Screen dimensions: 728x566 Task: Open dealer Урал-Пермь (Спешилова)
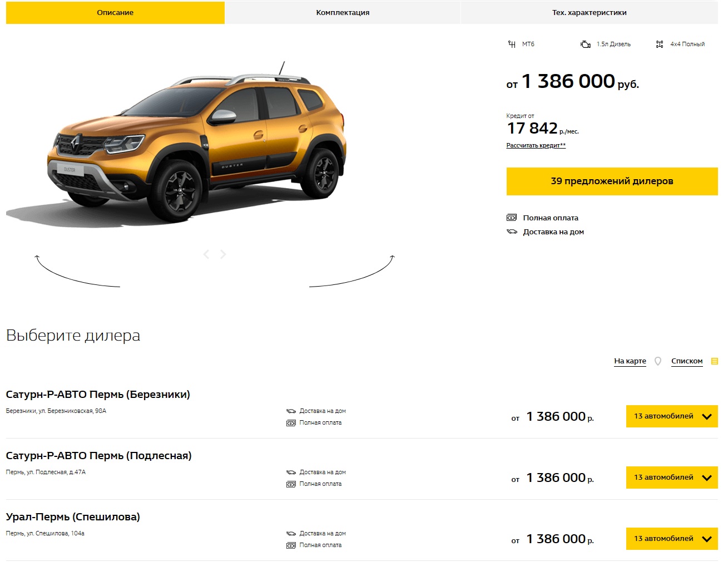73,516
